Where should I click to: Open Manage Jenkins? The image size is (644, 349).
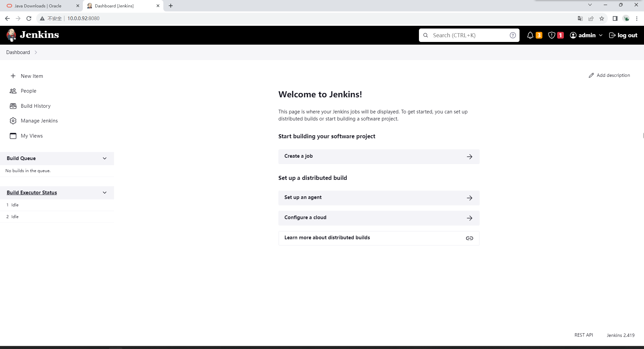click(x=39, y=121)
